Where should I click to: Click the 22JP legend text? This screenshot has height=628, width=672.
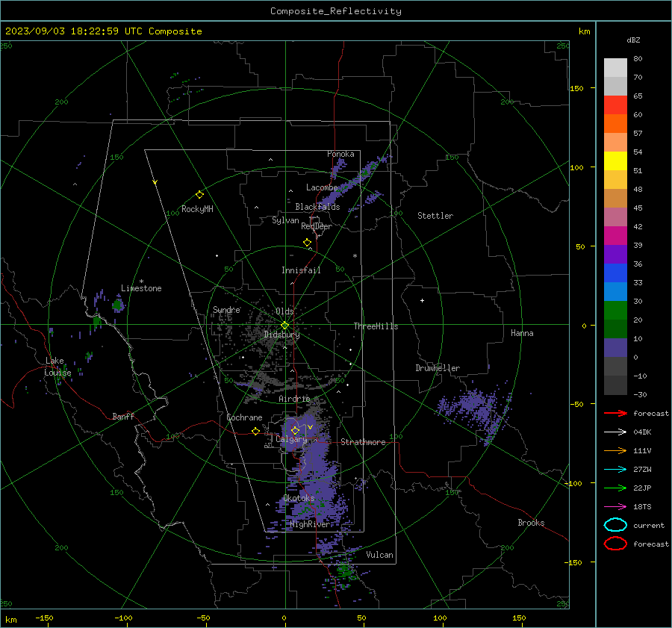pyautogui.click(x=642, y=488)
